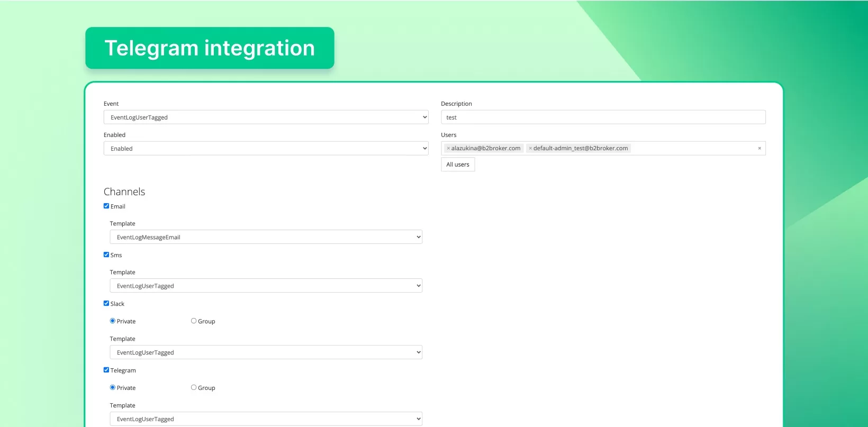Open the Telegram Template dropdown
The width and height of the screenshot is (868, 427).
pyautogui.click(x=266, y=419)
